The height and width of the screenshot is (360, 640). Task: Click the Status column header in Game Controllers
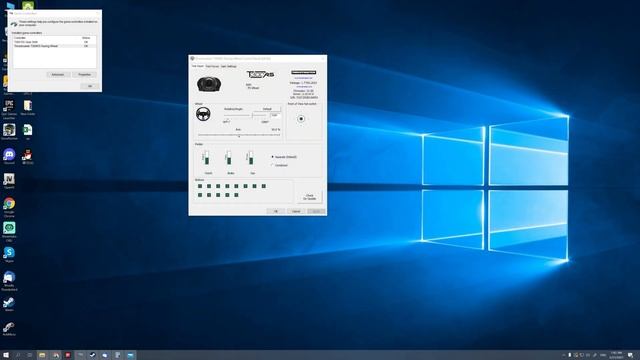point(87,38)
